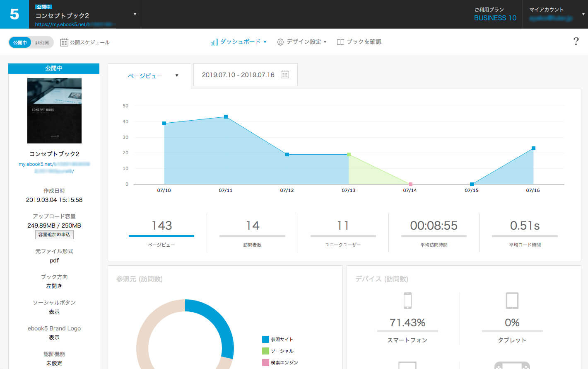
Task: Open the date range calendar icon
Action: coord(285,75)
